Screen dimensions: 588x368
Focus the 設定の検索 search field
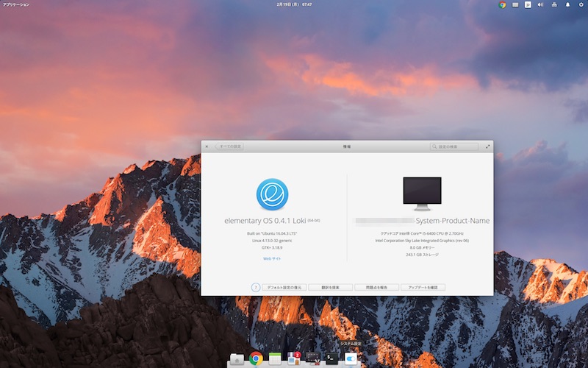coord(454,146)
